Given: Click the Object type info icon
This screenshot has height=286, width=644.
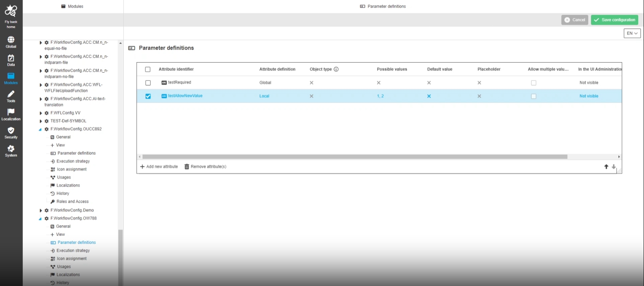Looking at the screenshot, I should point(336,69).
